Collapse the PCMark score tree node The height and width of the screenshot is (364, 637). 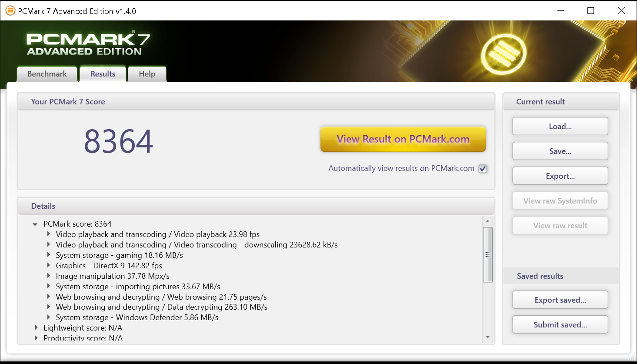point(35,224)
